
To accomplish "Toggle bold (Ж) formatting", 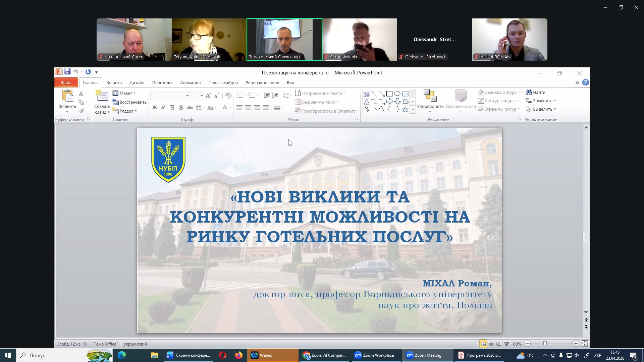I will tap(155, 108).
